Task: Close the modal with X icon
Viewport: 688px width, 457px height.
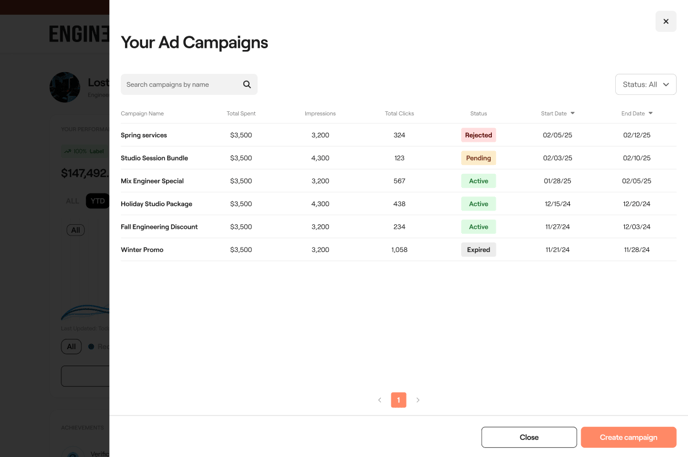Action: click(666, 21)
